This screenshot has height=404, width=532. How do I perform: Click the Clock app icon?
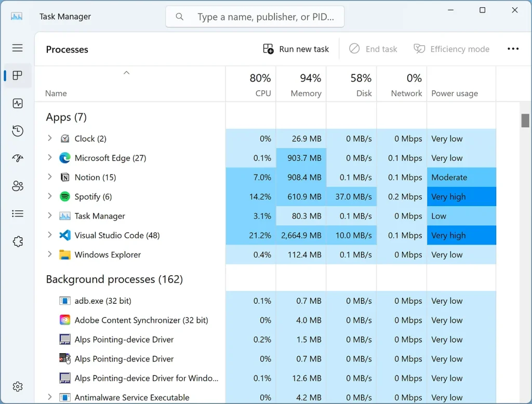[65, 139]
